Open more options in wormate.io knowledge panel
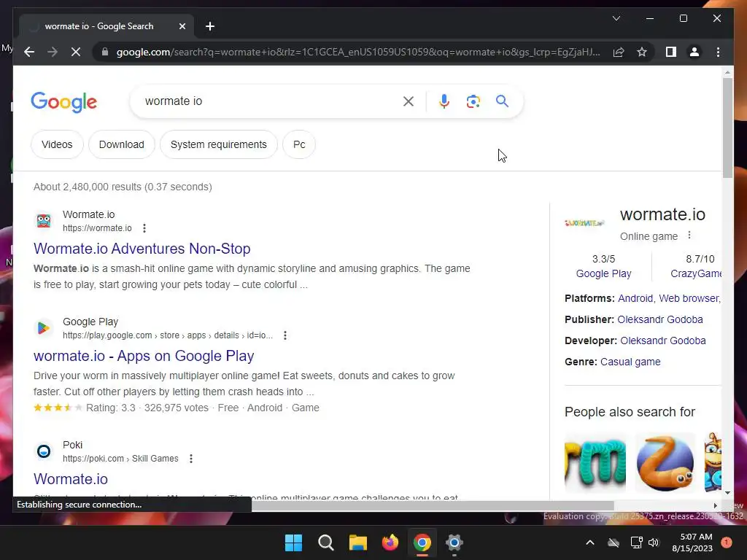Image resolution: width=747 pixels, height=560 pixels. point(689,236)
